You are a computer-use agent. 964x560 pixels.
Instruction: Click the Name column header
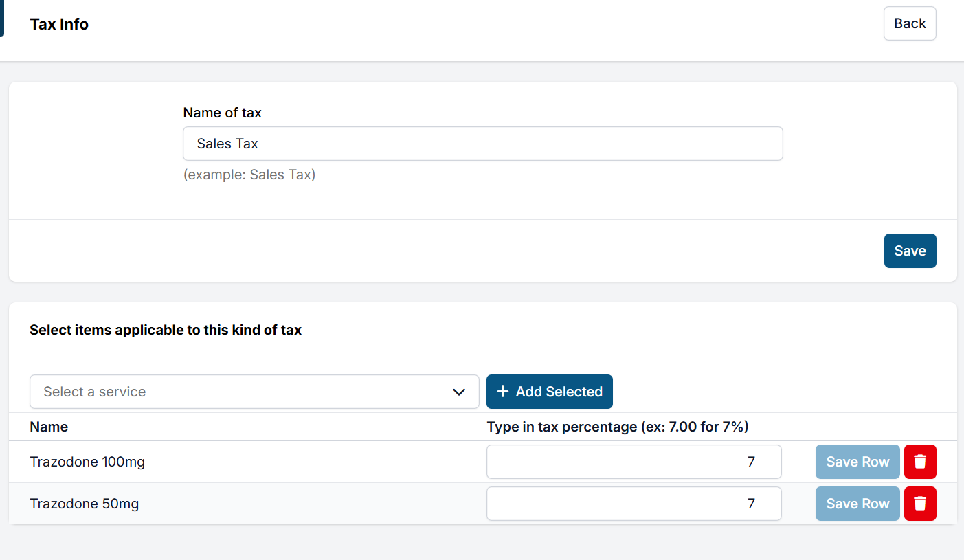(49, 427)
